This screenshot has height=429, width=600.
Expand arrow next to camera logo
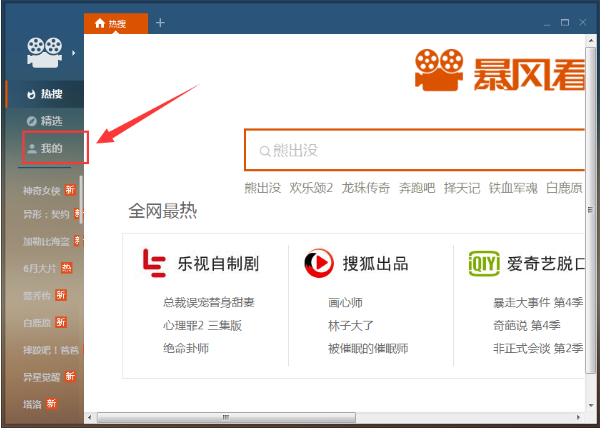tap(73, 53)
